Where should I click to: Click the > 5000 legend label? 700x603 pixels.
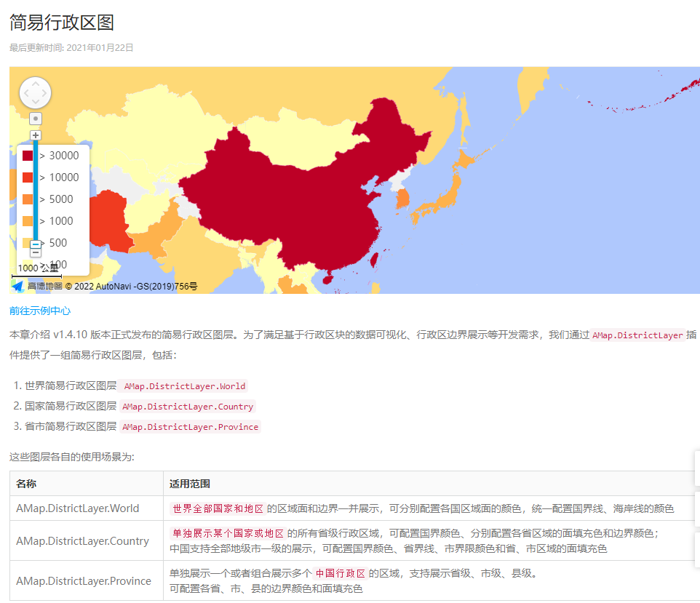pyautogui.click(x=56, y=199)
